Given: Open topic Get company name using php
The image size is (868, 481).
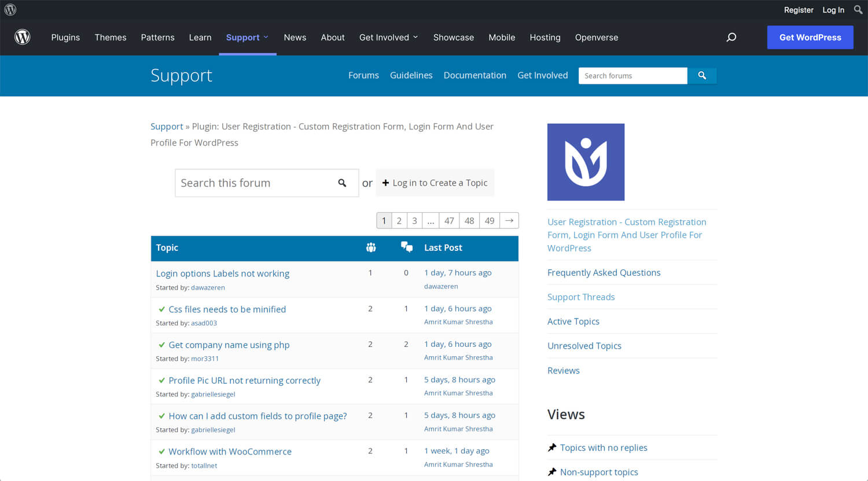Looking at the screenshot, I should 229,345.
